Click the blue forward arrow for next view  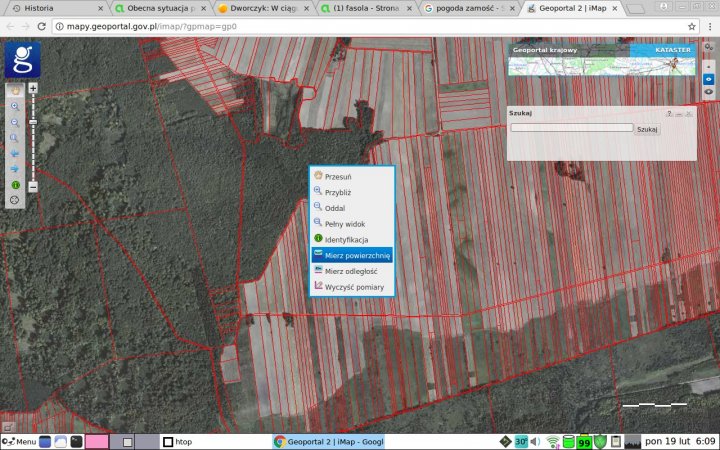pos(15,169)
